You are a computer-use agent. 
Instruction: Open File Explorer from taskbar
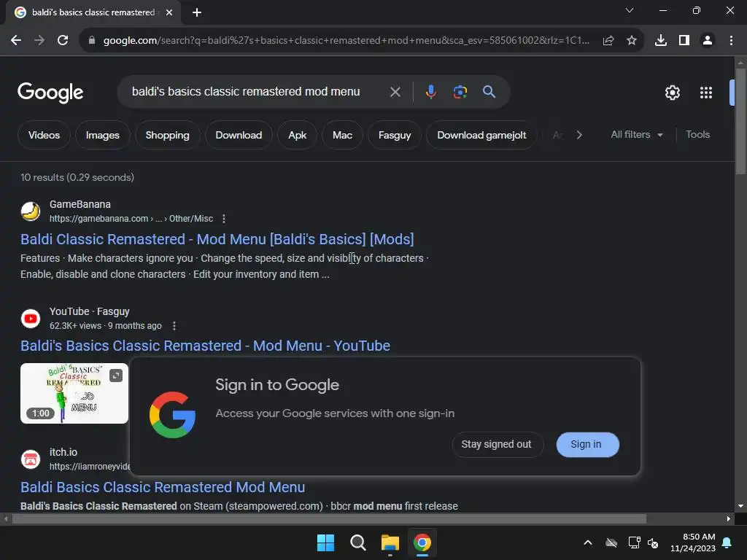390,542
